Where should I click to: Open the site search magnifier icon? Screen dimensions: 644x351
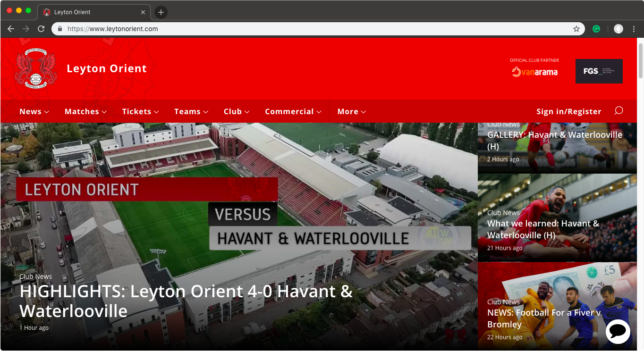[619, 111]
